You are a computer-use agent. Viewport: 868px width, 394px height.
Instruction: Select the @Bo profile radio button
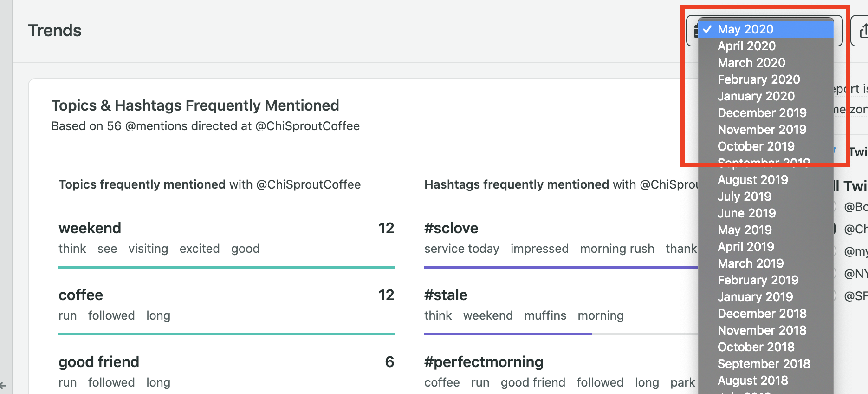click(x=836, y=207)
